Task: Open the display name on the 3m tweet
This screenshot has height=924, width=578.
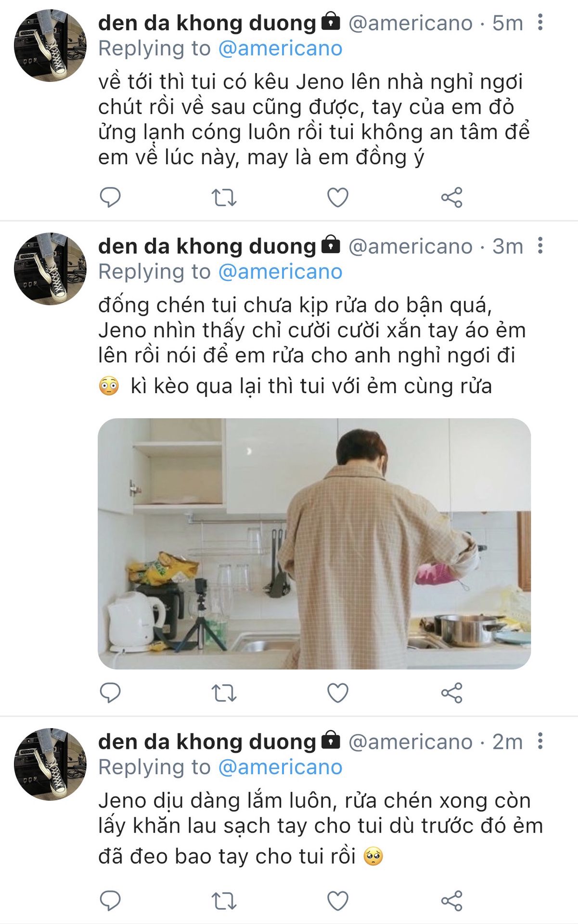Action: (207, 246)
